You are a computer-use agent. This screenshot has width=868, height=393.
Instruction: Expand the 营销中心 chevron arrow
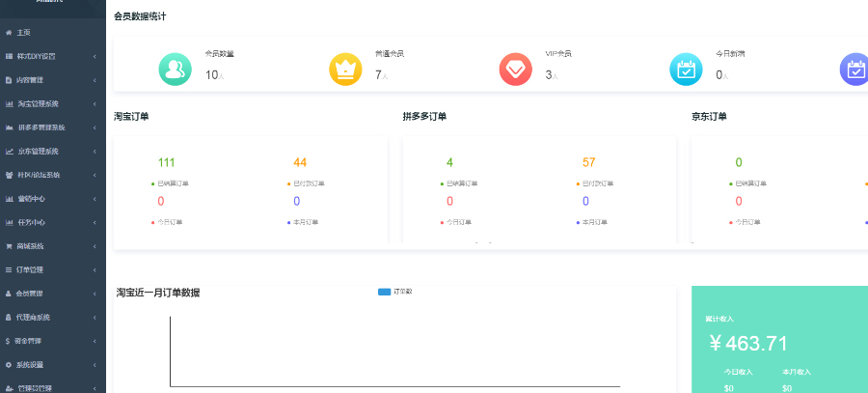pos(95,199)
